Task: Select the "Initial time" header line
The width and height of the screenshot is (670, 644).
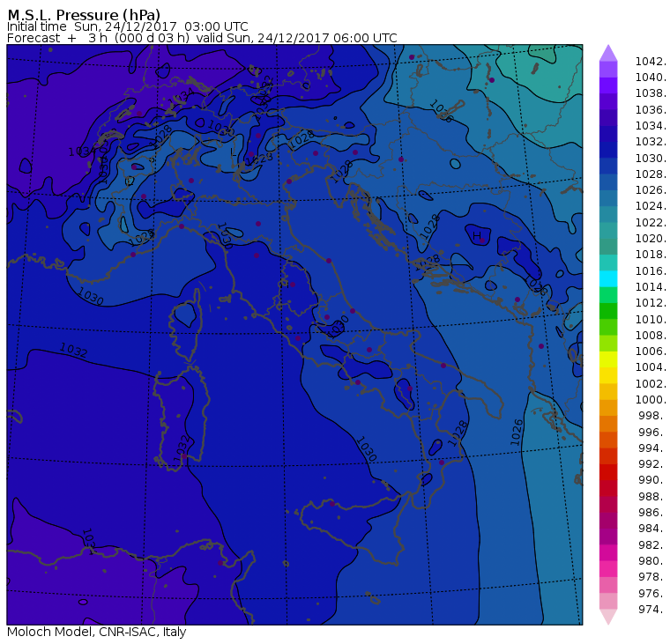Action: pos(127,26)
